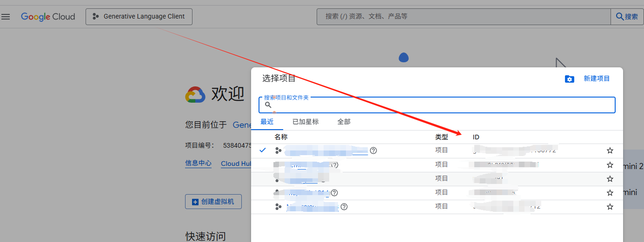Switch to the 已加星标 tab
This screenshot has width=644, height=242.
[x=305, y=122]
